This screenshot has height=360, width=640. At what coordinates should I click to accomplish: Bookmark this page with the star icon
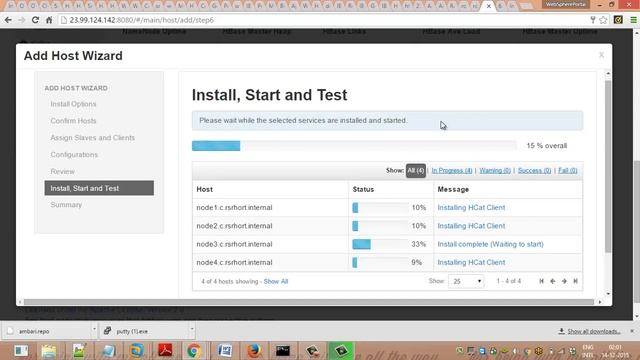coord(603,20)
